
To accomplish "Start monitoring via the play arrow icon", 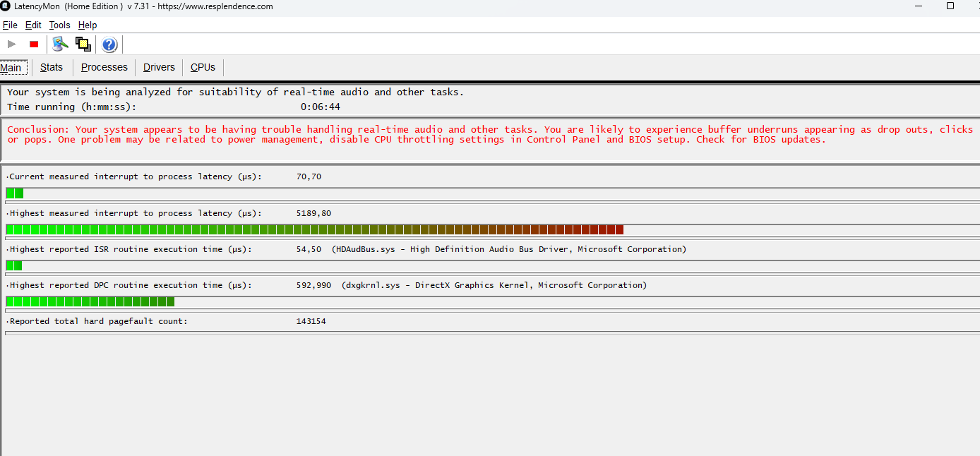I will (x=11, y=44).
